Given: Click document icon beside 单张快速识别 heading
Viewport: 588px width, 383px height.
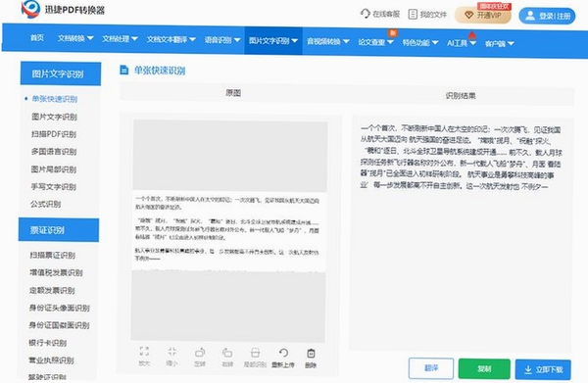Looking at the screenshot, I should [x=123, y=70].
